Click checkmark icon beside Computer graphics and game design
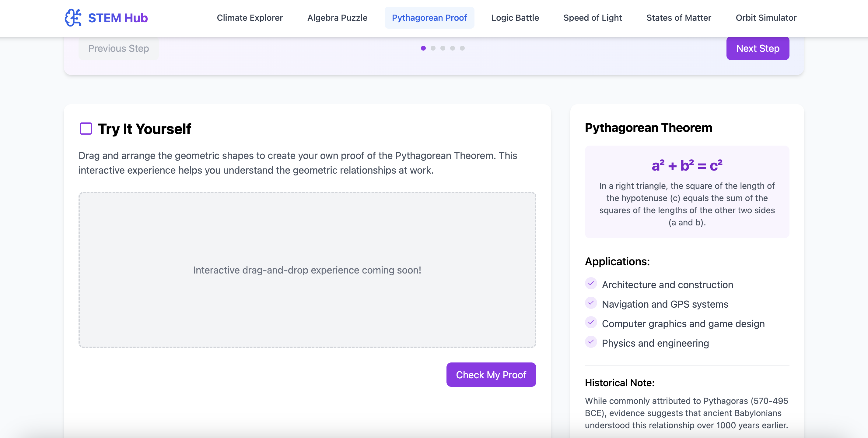Viewport: 868px width, 438px height. 591,323
